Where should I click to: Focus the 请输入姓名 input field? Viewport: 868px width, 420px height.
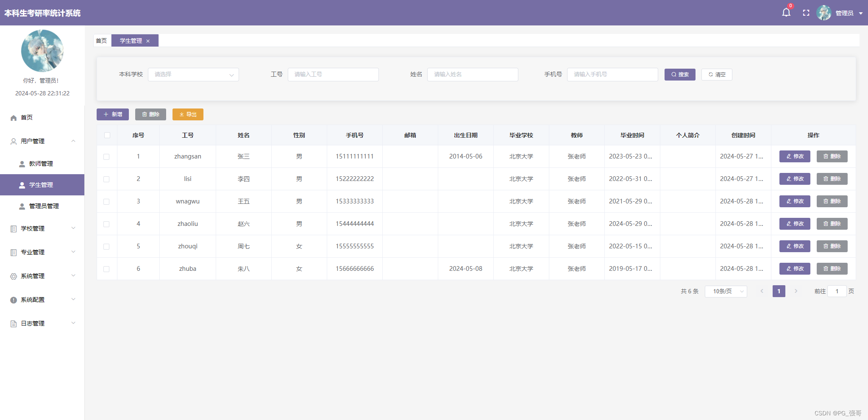[473, 75]
